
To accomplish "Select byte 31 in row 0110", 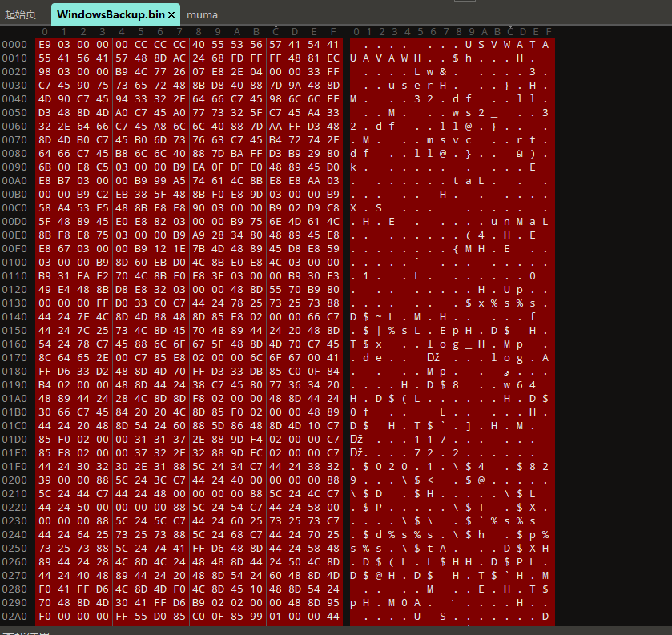I will pos(64,276).
